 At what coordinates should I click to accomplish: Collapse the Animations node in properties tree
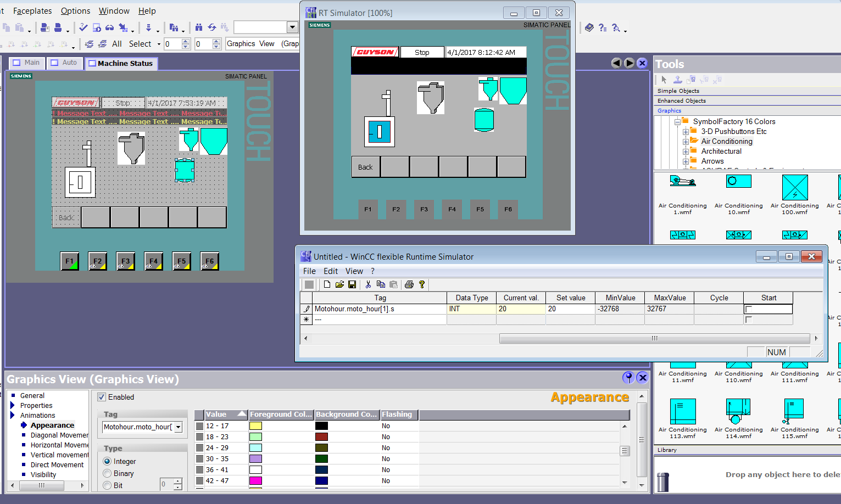pyautogui.click(x=13, y=415)
